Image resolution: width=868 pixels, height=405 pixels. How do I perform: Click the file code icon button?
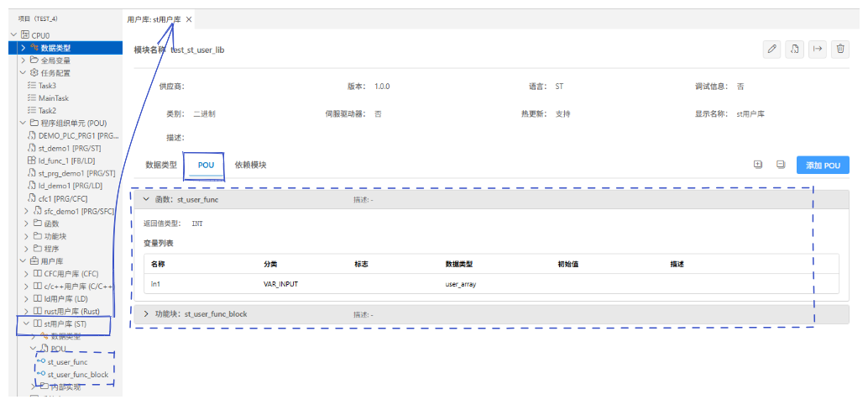pos(794,49)
